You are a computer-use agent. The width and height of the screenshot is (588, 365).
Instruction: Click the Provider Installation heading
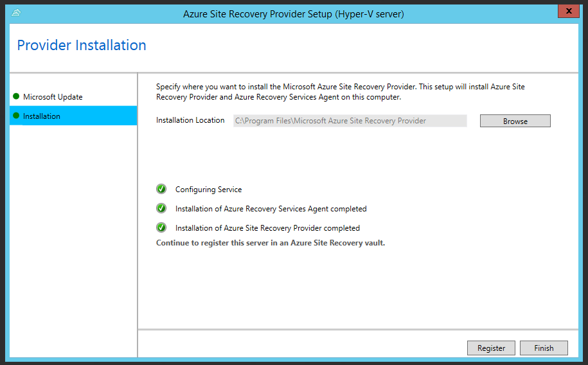pyautogui.click(x=82, y=46)
